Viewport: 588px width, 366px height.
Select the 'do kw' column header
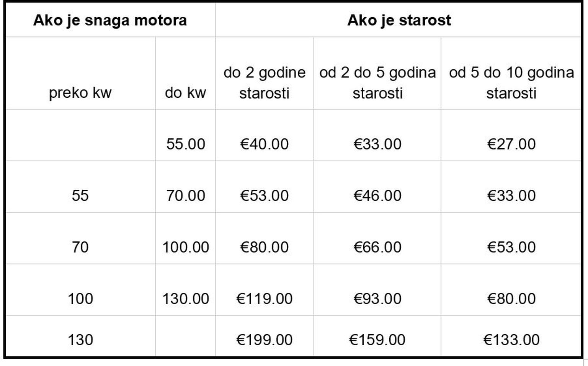pos(185,93)
